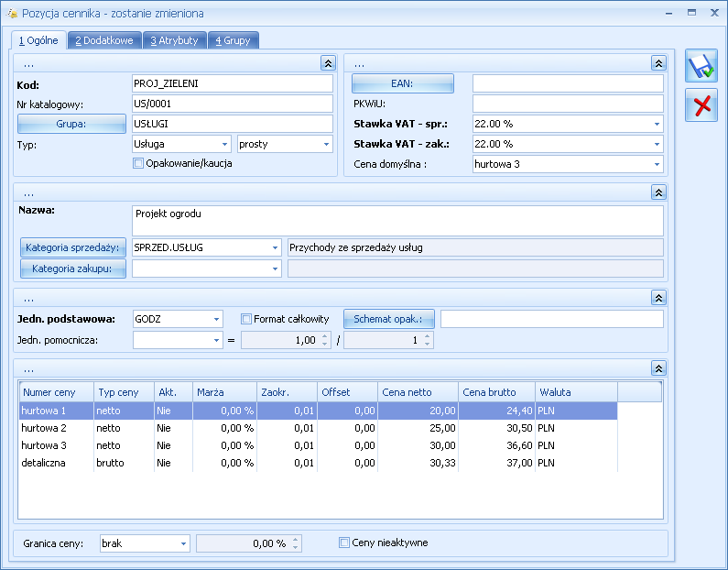Open the Stawka VAT - spr. dropdown
This screenshot has height=570, width=728.
pos(657,124)
